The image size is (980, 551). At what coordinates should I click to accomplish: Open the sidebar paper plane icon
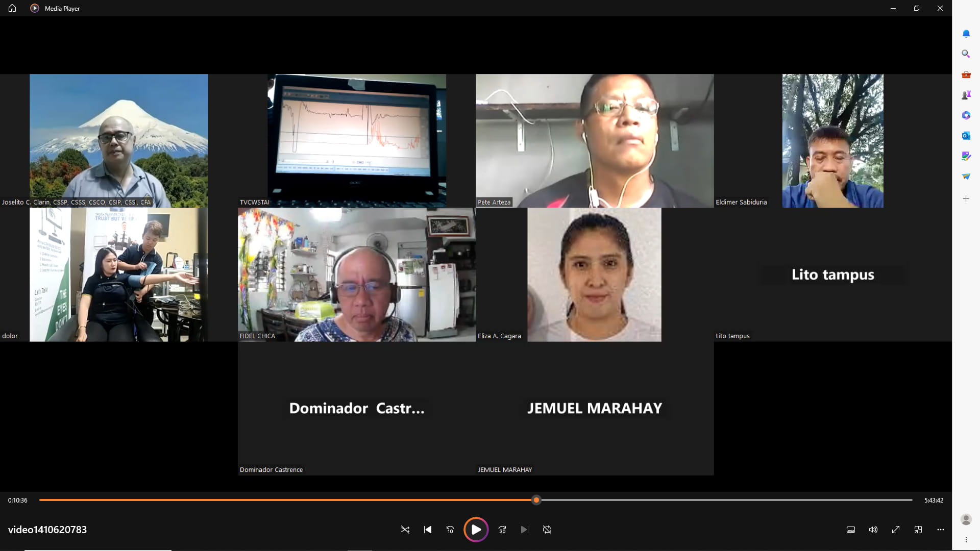click(x=966, y=177)
